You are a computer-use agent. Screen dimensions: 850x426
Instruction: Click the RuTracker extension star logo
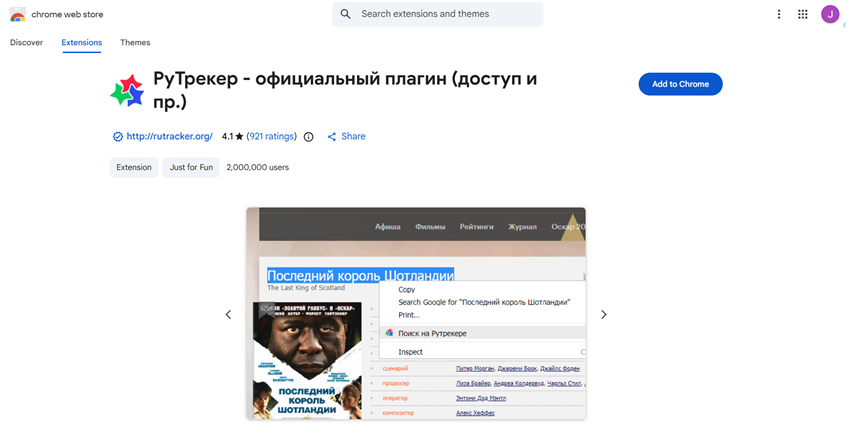127,90
